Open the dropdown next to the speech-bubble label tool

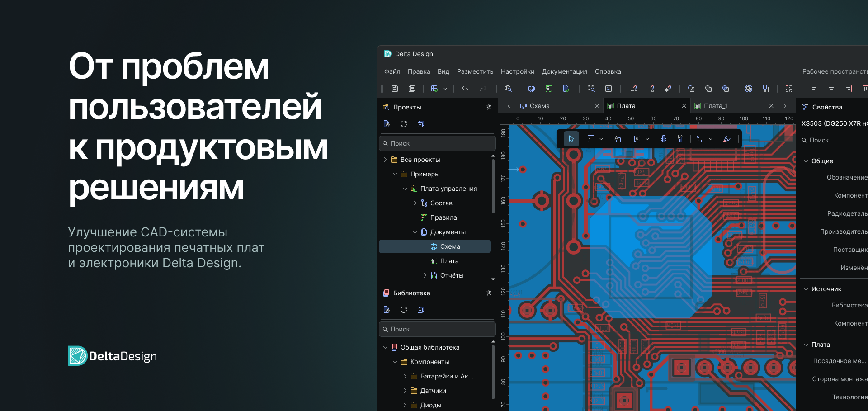point(647,139)
